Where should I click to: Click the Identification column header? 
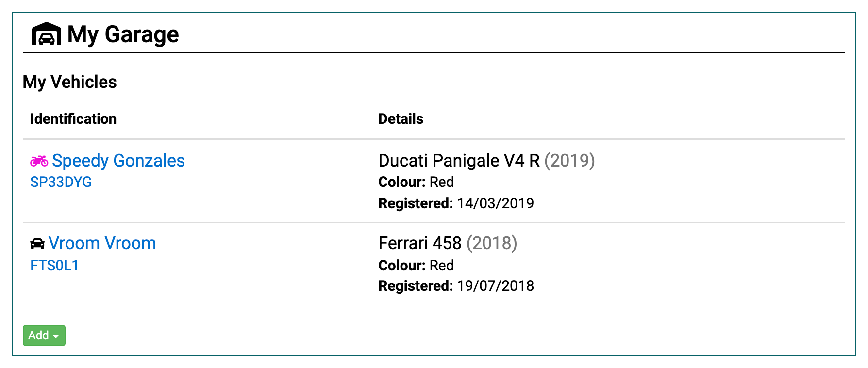tap(73, 119)
